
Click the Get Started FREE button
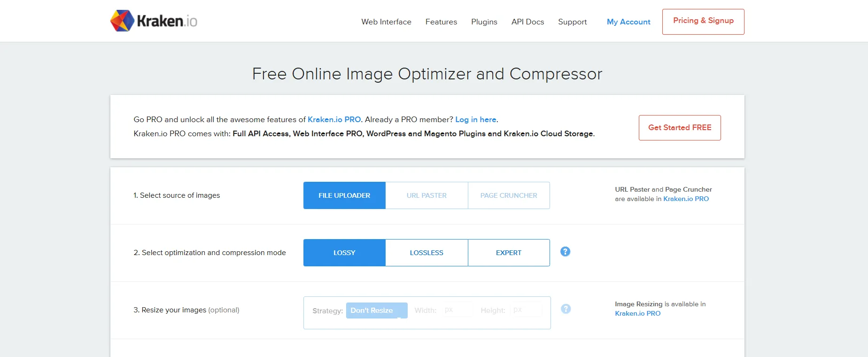[x=680, y=128]
